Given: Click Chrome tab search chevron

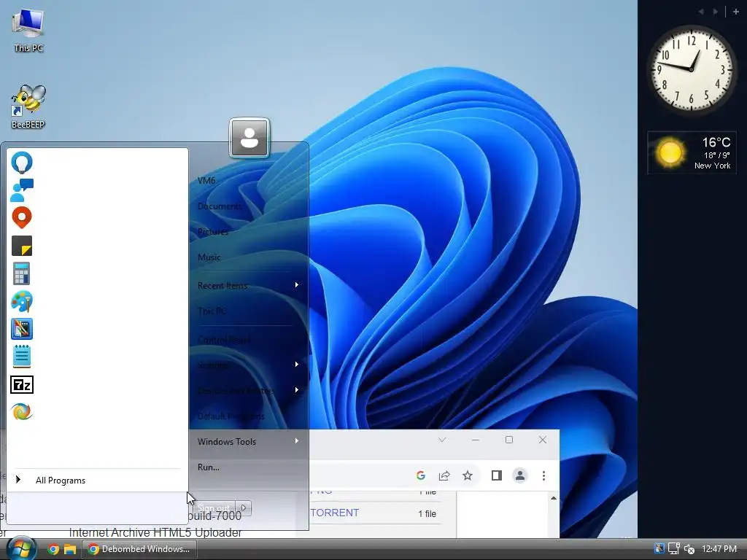Looking at the screenshot, I should tap(441, 440).
